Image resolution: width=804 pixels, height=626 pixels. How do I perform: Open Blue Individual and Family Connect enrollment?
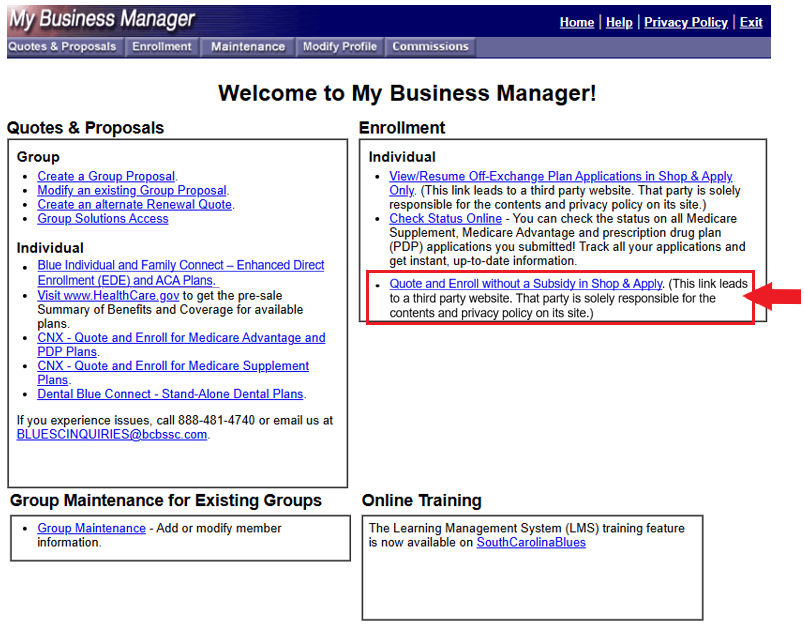pyautogui.click(x=180, y=265)
